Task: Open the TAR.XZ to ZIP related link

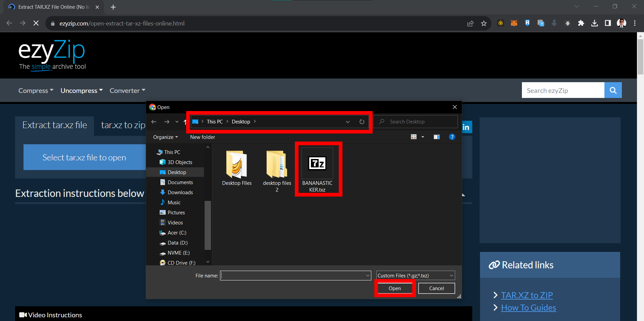Action: coord(527,295)
